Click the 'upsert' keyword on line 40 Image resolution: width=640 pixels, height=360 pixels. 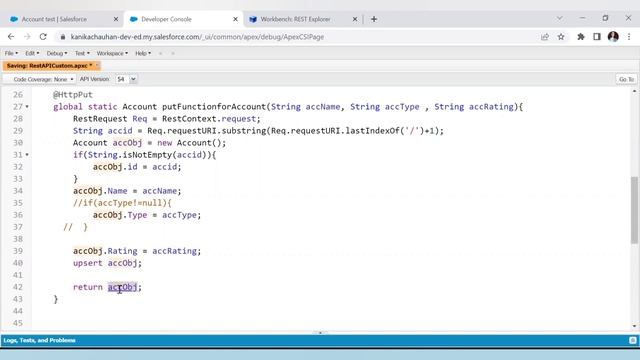(x=88, y=263)
